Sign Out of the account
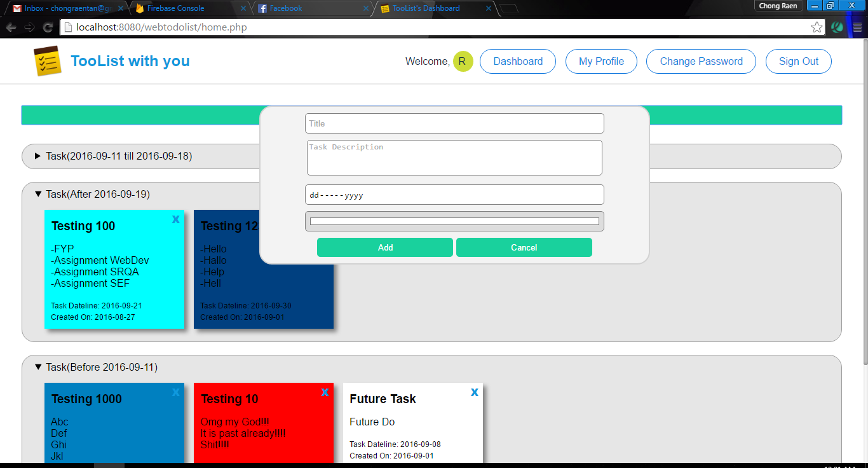868x468 pixels. coord(799,62)
